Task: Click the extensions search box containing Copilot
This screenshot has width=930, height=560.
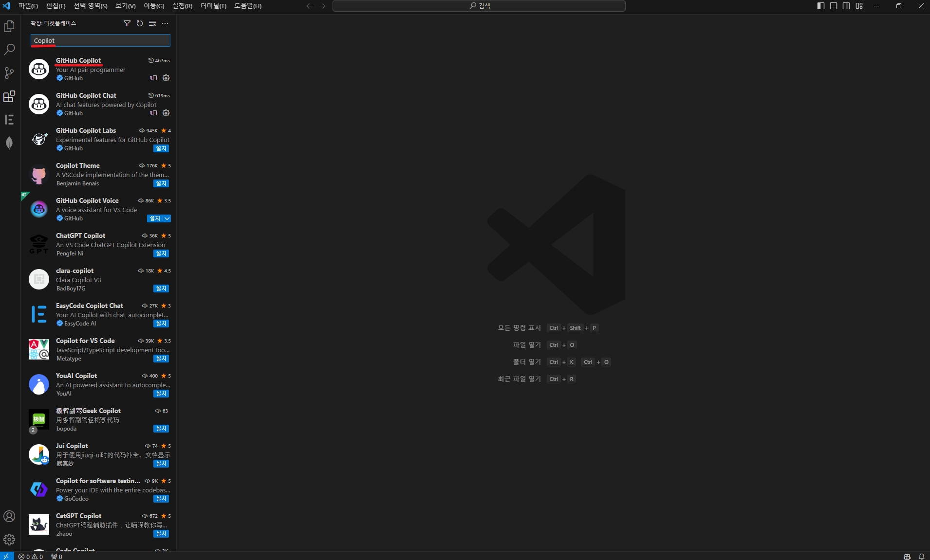Action: [x=100, y=40]
